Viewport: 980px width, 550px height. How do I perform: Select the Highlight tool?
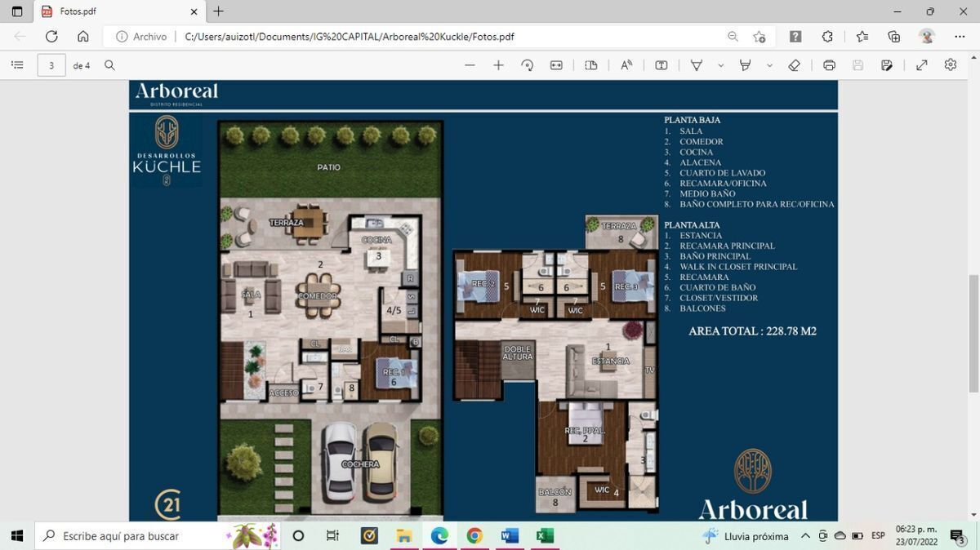(745, 65)
